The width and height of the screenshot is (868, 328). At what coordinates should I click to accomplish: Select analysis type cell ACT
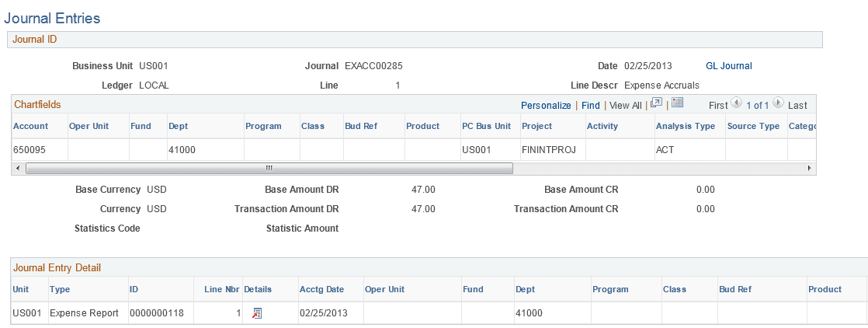point(665,149)
